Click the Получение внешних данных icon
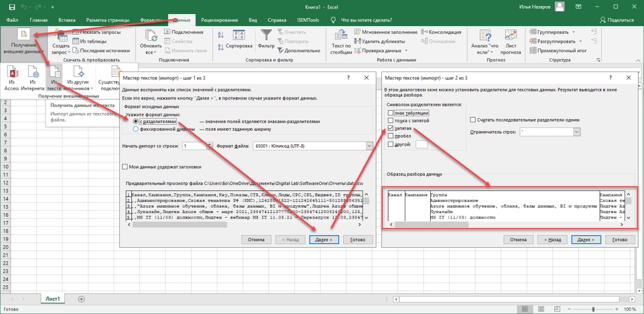This screenshot has width=644, height=314. coord(24,35)
